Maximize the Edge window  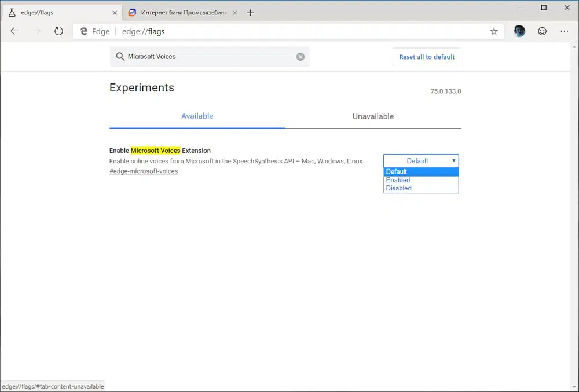point(544,8)
